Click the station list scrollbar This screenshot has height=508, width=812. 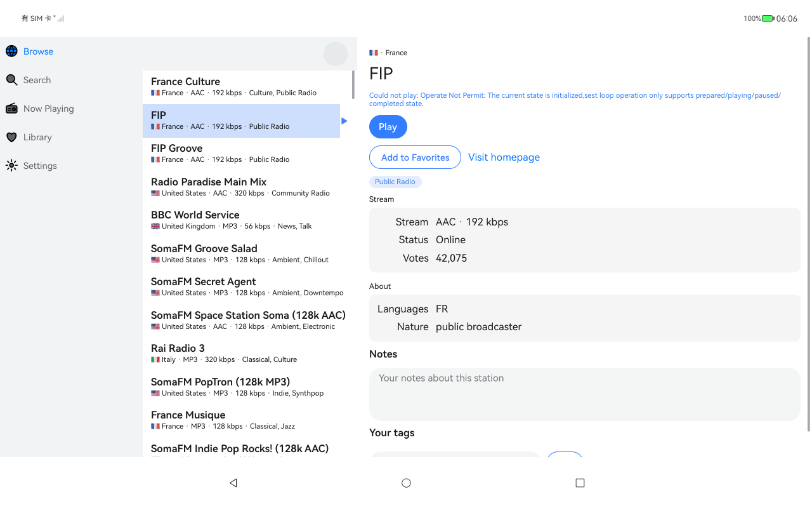click(x=353, y=85)
